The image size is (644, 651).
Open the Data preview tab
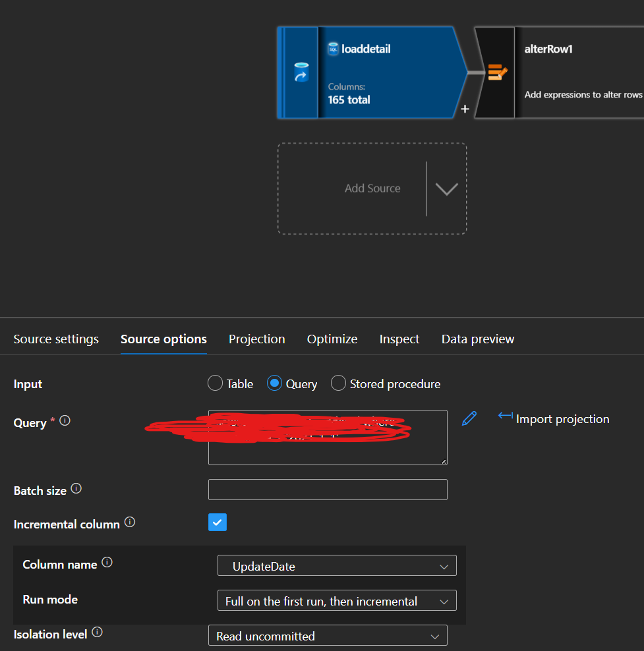(478, 339)
